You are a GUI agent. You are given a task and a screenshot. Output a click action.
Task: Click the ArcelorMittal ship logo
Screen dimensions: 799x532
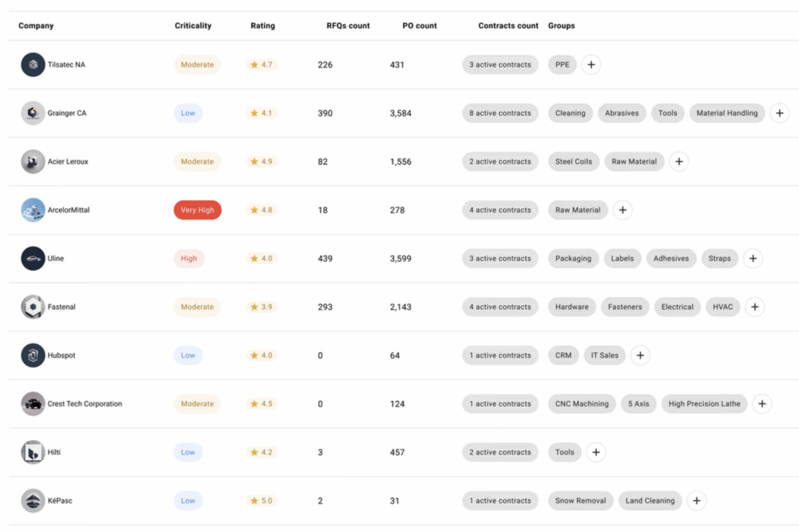[x=33, y=210]
